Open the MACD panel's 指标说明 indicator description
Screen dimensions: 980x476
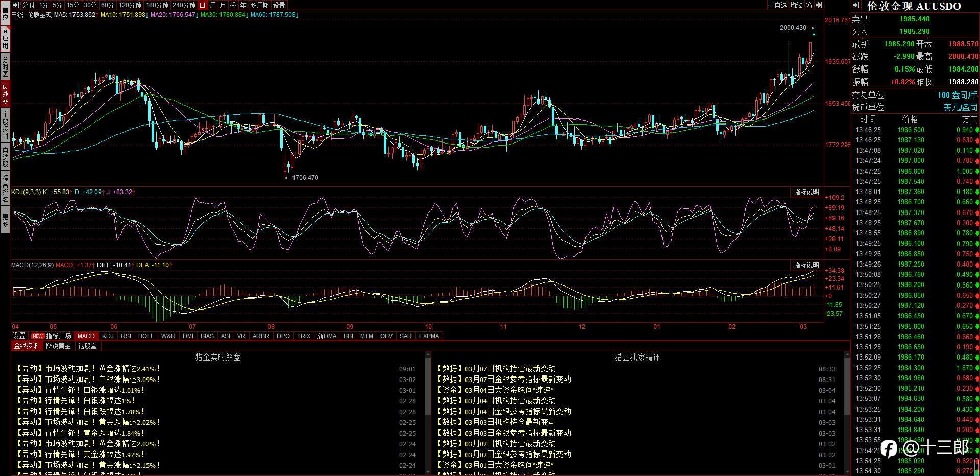[x=806, y=265]
